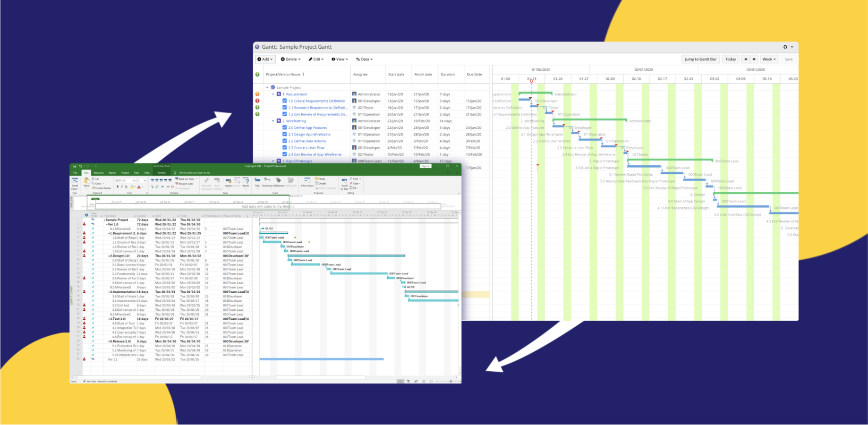Image resolution: width=868 pixels, height=425 pixels.
Task: Collapse the 1. Requirement group
Action: point(273,94)
